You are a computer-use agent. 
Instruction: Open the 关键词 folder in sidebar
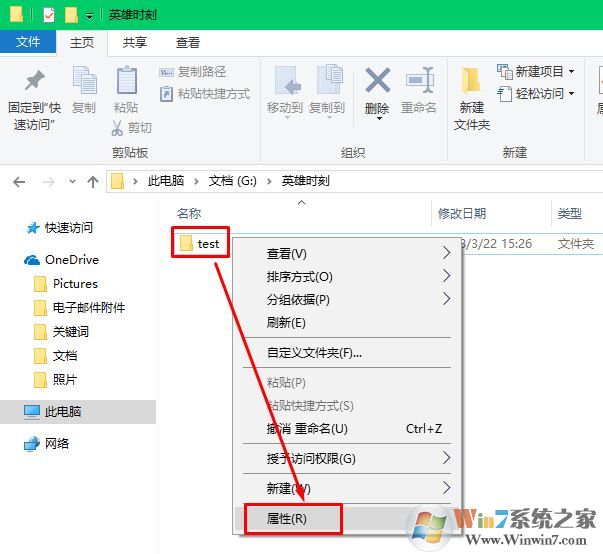62,332
